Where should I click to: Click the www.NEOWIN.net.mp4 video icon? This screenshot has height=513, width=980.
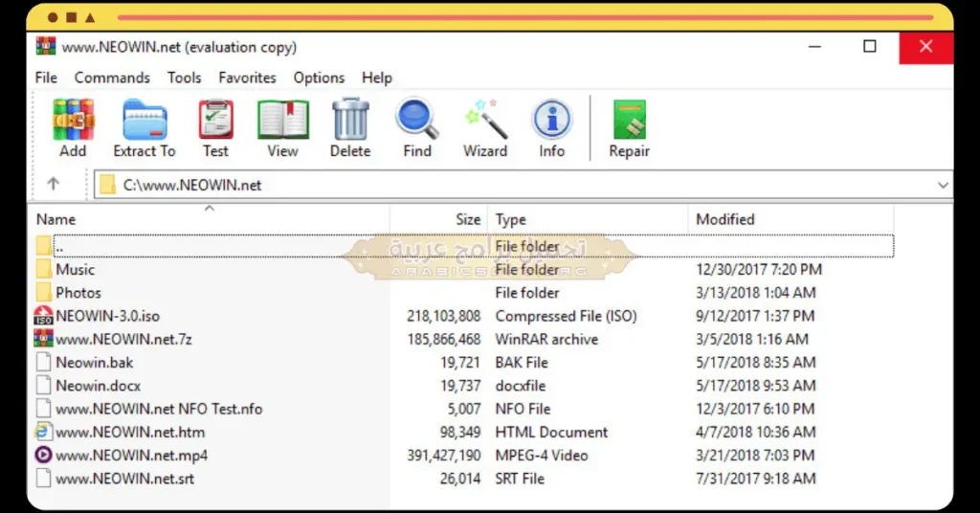(43, 455)
